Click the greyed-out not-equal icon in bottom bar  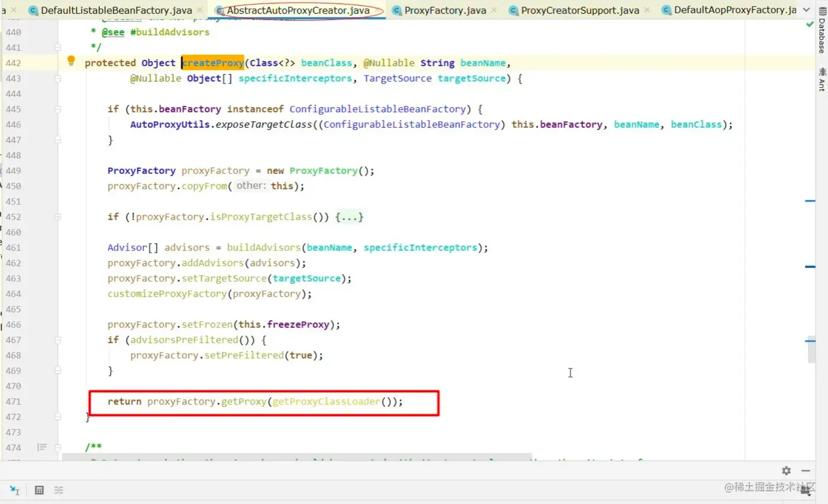[x=59, y=490]
